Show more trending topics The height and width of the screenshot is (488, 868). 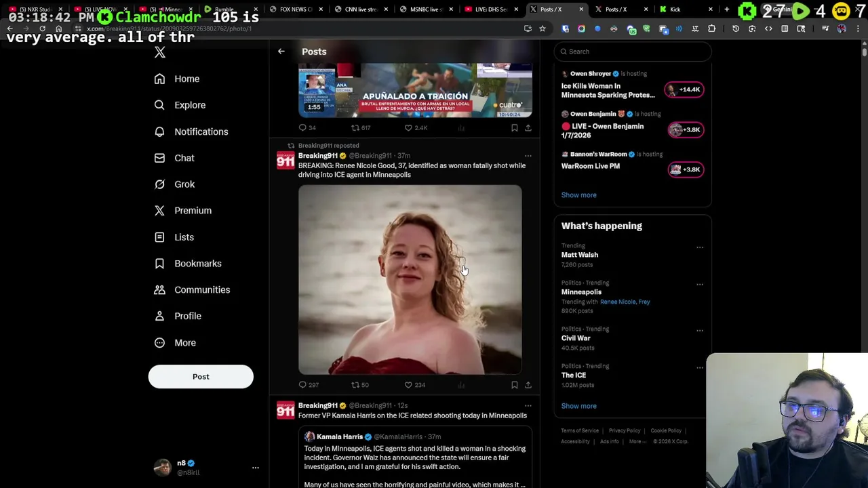click(x=579, y=406)
